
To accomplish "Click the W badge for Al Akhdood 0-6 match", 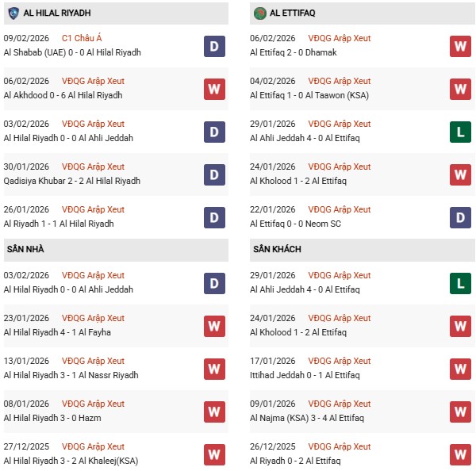I will tap(213, 89).
